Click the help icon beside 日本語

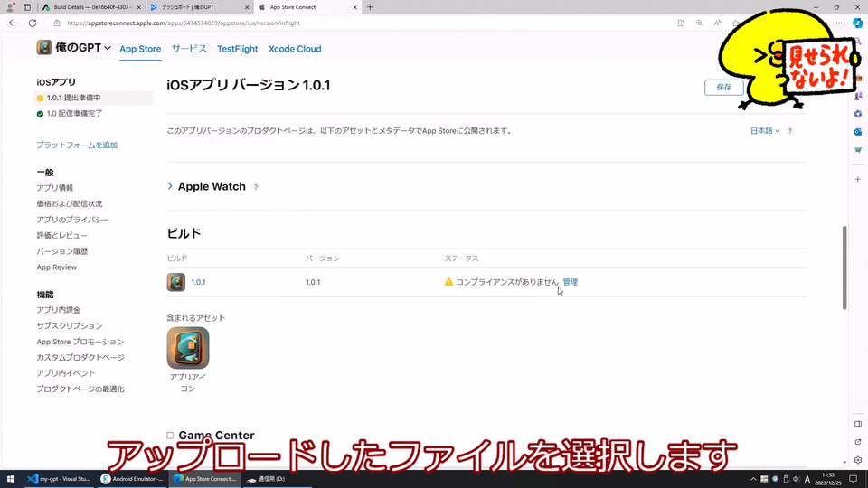pos(790,131)
